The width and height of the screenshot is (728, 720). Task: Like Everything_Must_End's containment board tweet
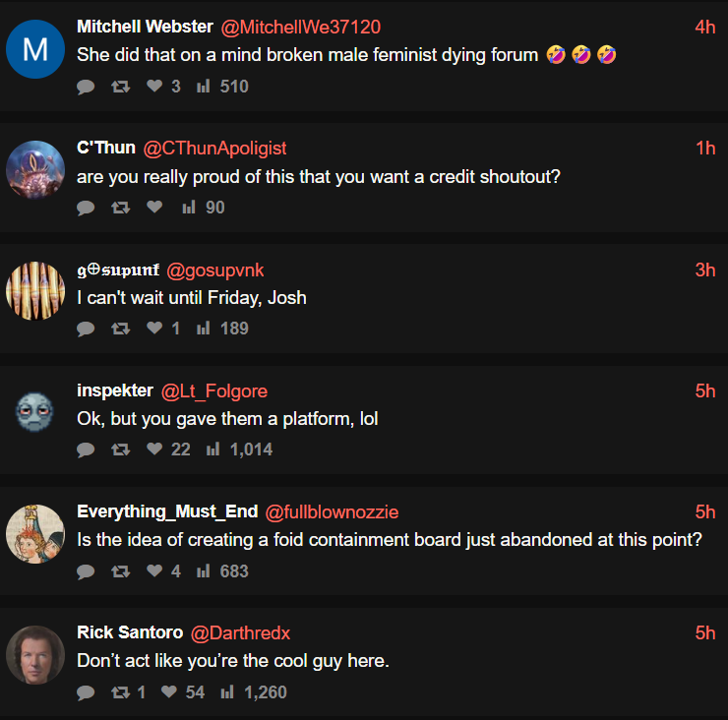tap(153, 571)
